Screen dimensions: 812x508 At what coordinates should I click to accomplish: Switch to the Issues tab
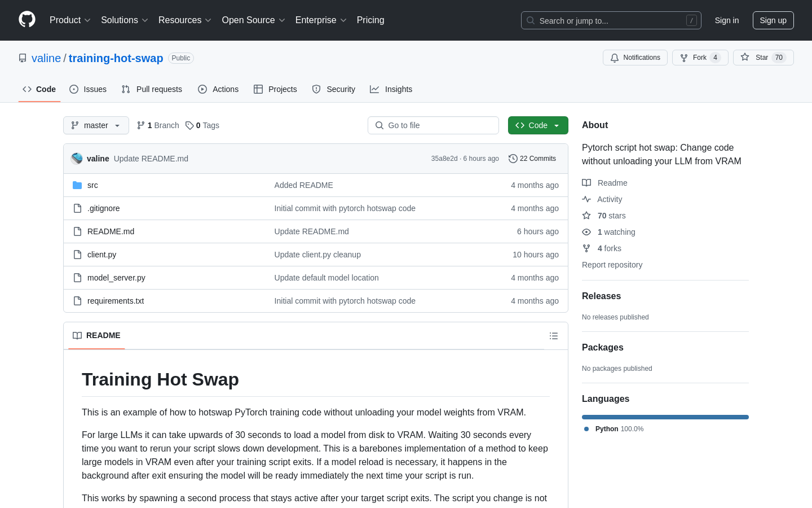[88, 89]
